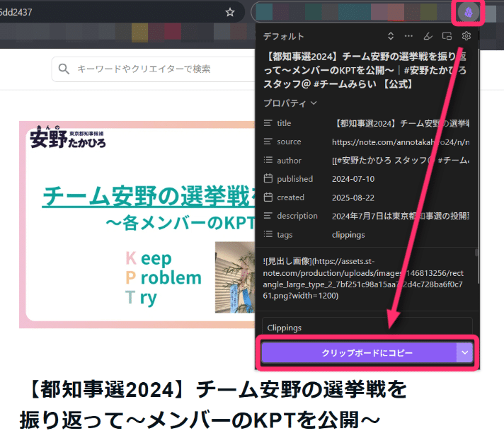Screen dimensions: 504x438
Task: Click the created calendar icon
Action: 268,197
